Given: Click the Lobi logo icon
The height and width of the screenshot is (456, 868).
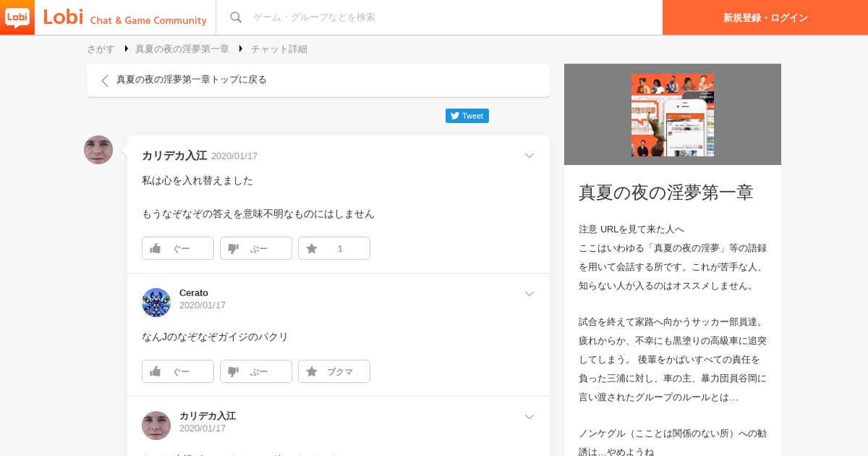Looking at the screenshot, I should [x=17, y=17].
